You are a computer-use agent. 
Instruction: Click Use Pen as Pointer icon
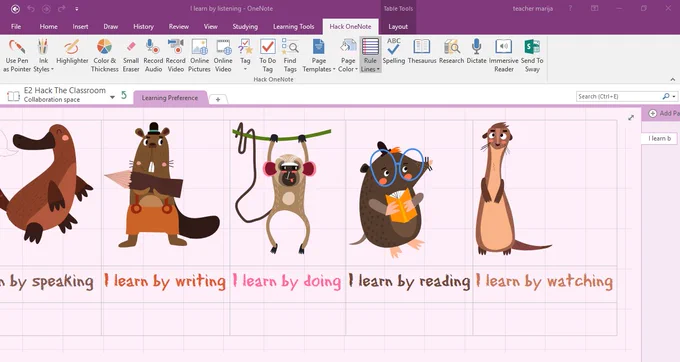click(x=17, y=56)
